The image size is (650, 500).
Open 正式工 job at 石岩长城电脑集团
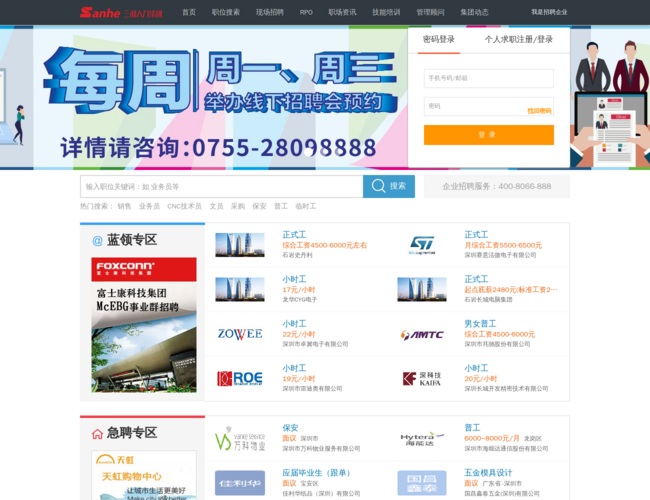coord(476,279)
